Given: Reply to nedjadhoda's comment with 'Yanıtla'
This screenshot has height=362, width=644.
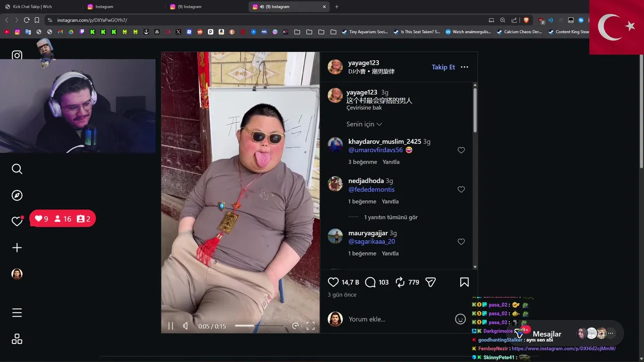Looking at the screenshot, I should [x=390, y=202].
